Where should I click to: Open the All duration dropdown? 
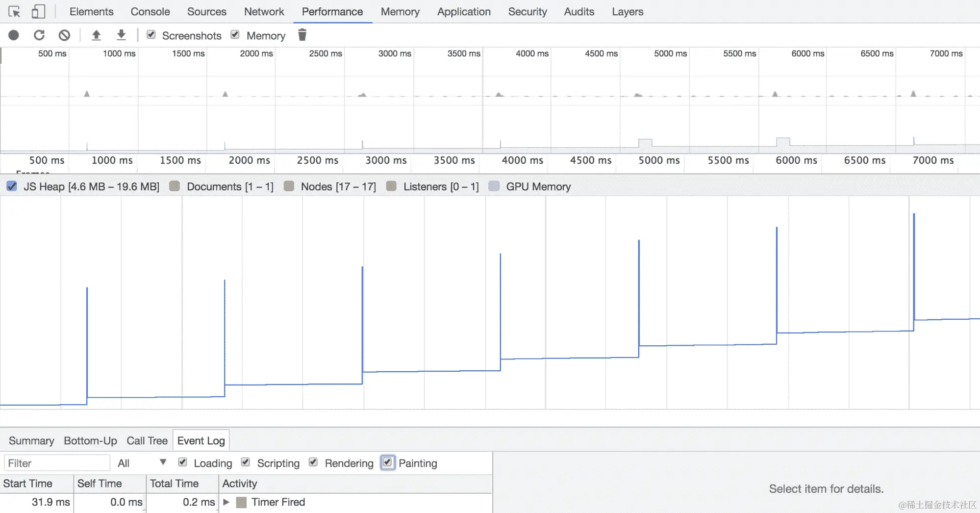(x=142, y=463)
